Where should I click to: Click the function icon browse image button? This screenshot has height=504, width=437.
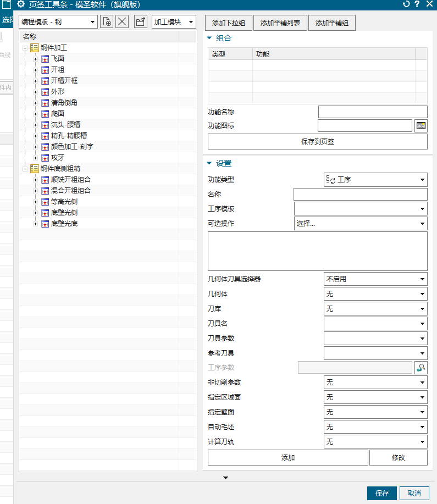point(421,126)
